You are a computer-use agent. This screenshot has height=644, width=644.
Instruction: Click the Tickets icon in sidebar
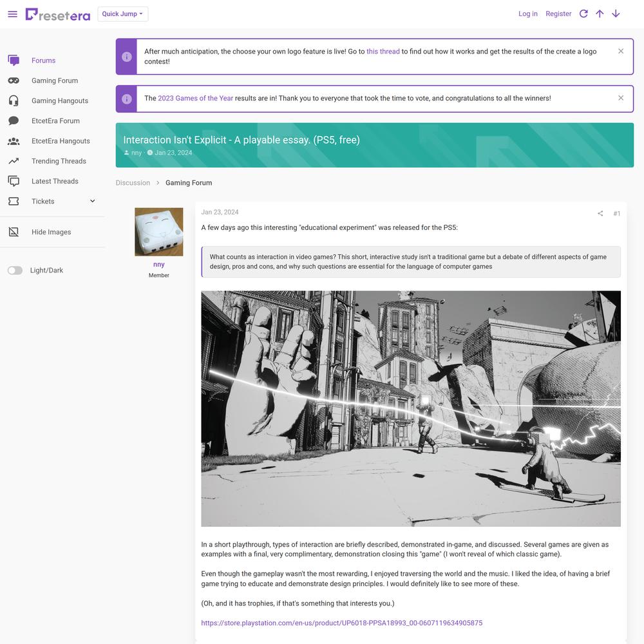click(x=14, y=201)
